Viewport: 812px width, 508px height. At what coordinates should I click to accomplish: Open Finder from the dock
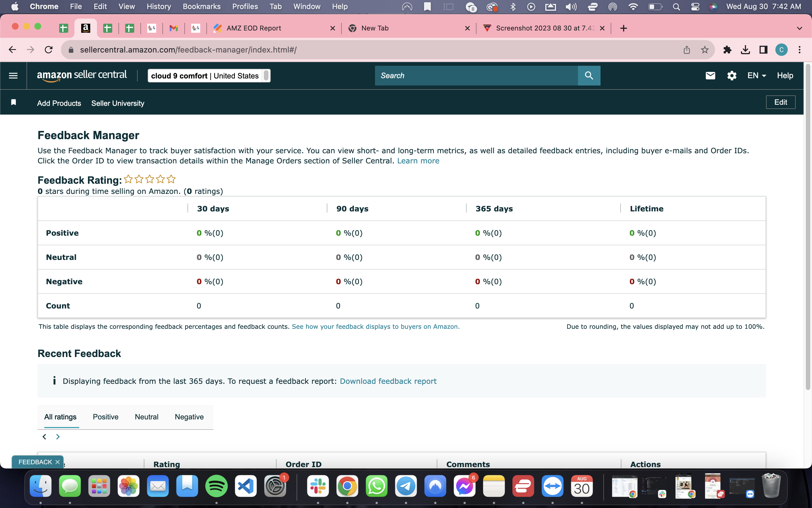[41, 486]
